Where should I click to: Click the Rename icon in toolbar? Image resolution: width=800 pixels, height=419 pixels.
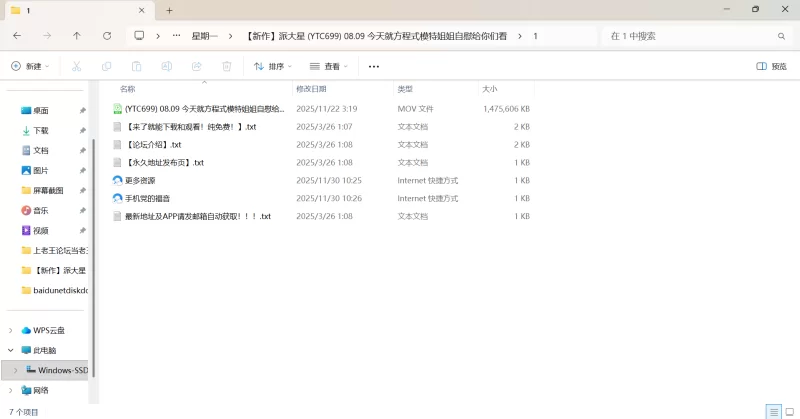click(x=167, y=66)
